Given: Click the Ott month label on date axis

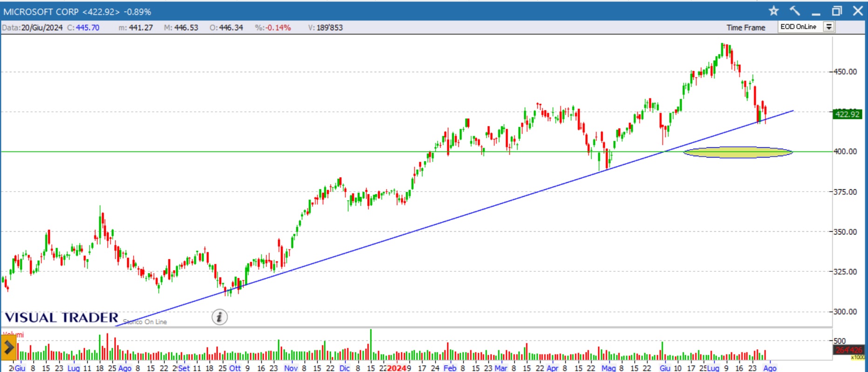Looking at the screenshot, I should (x=235, y=368).
